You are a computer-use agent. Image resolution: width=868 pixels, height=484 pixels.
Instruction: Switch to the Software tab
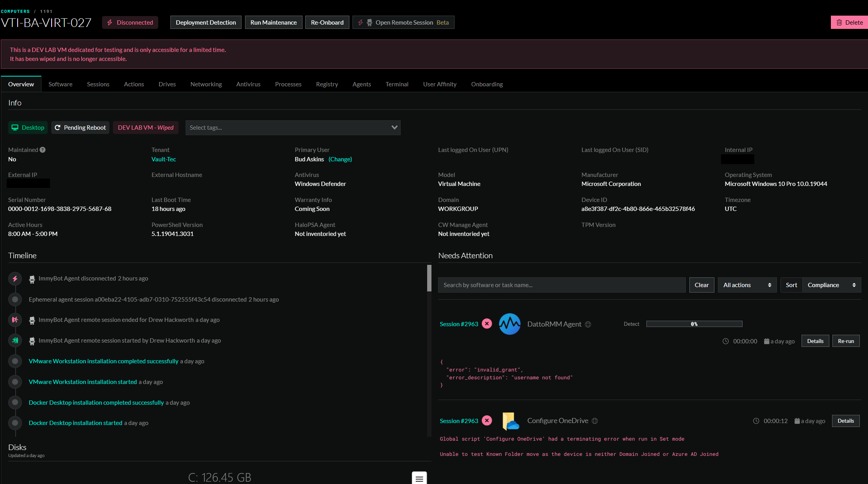pyautogui.click(x=60, y=84)
